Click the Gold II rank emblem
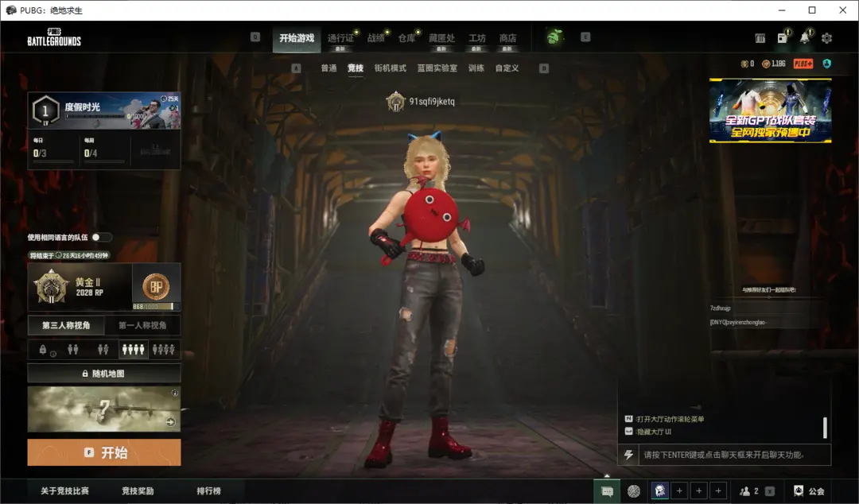Image resolution: width=859 pixels, height=504 pixels. (51, 286)
